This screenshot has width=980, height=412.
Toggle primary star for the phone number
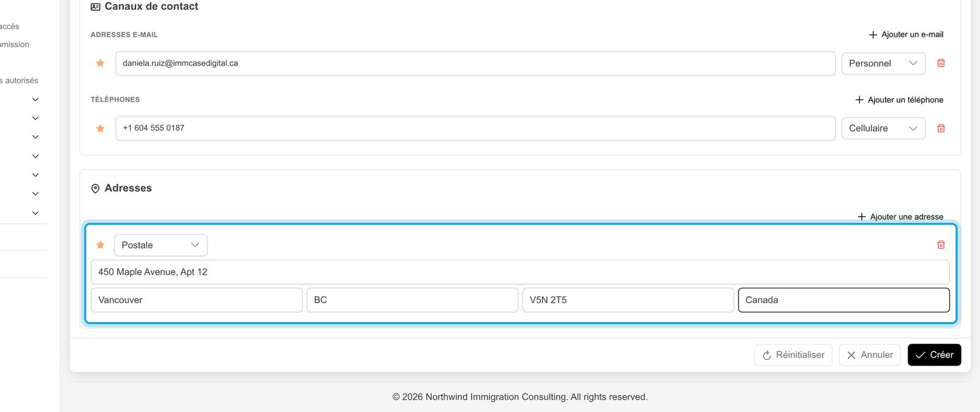click(100, 129)
